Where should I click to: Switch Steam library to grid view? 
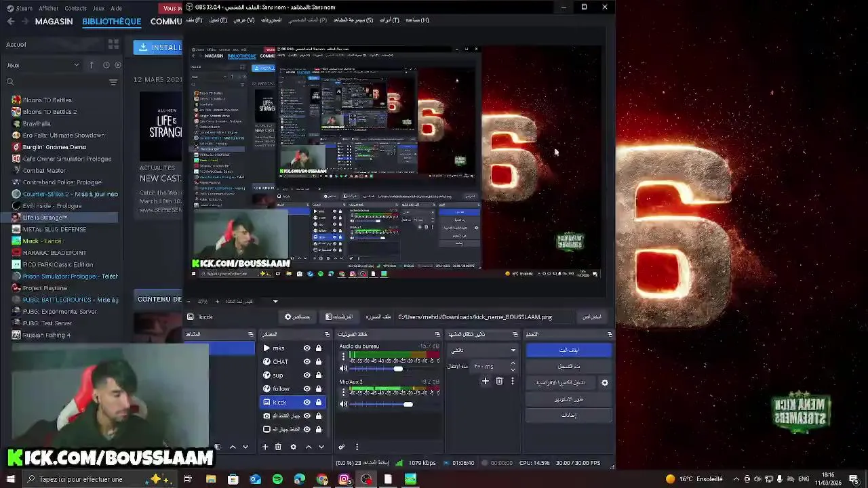113,44
